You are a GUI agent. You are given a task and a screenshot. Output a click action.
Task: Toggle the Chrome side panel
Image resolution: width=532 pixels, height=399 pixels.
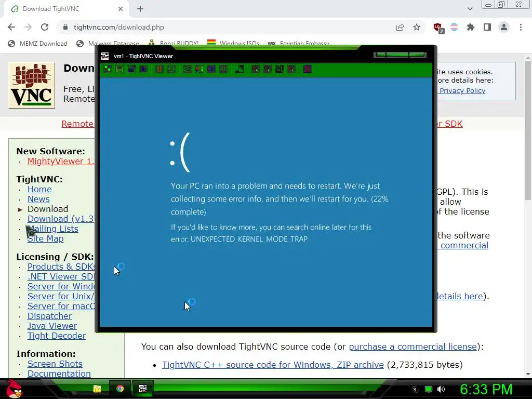(487, 27)
